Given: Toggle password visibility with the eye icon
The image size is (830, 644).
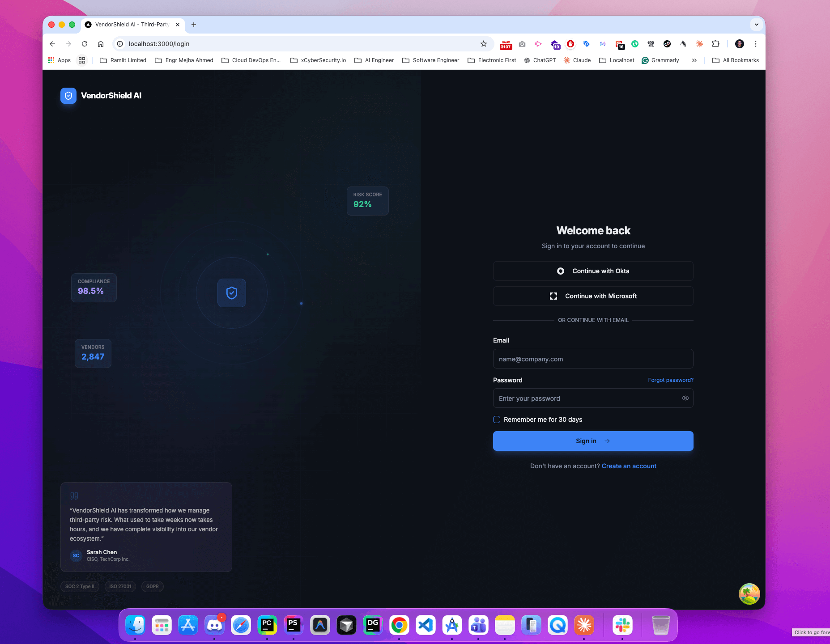Looking at the screenshot, I should 685,398.
